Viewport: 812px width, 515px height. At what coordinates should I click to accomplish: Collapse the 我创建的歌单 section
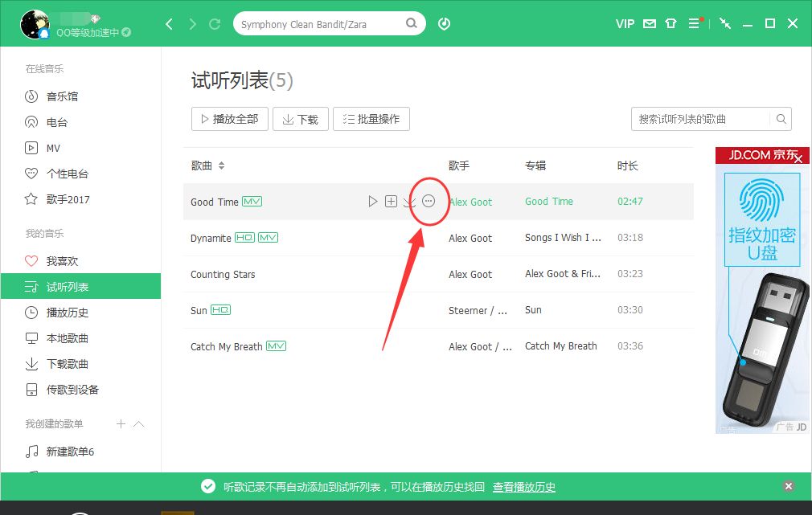[x=138, y=423]
